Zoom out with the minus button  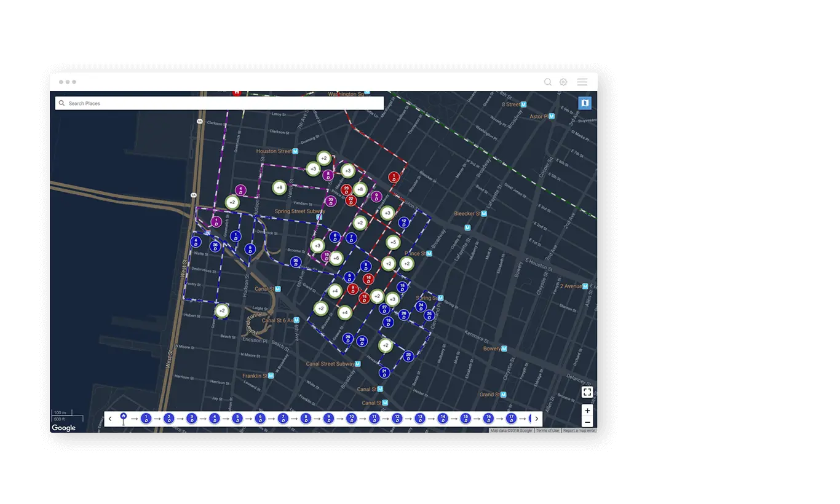(587, 422)
